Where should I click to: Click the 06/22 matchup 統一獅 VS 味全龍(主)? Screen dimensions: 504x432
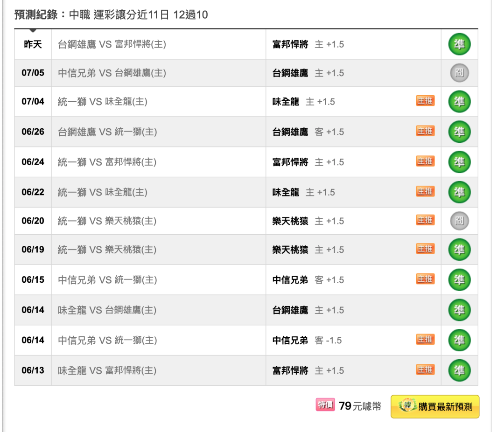pyautogui.click(x=103, y=192)
